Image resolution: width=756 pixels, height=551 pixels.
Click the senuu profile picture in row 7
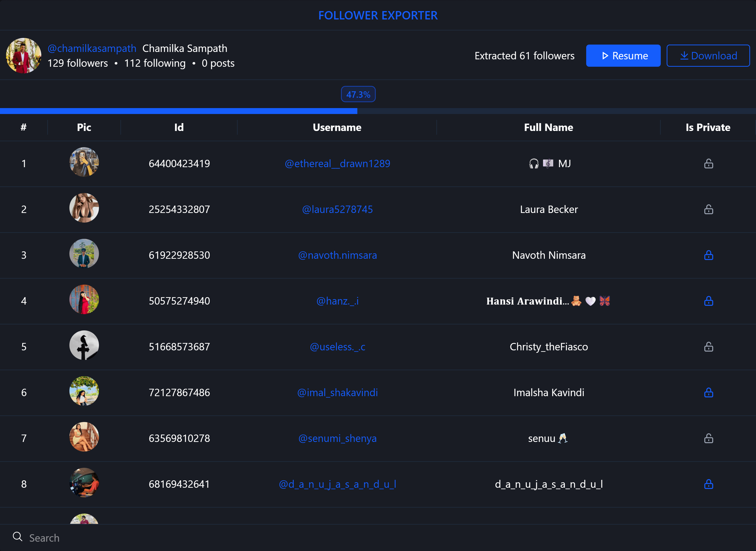84,437
